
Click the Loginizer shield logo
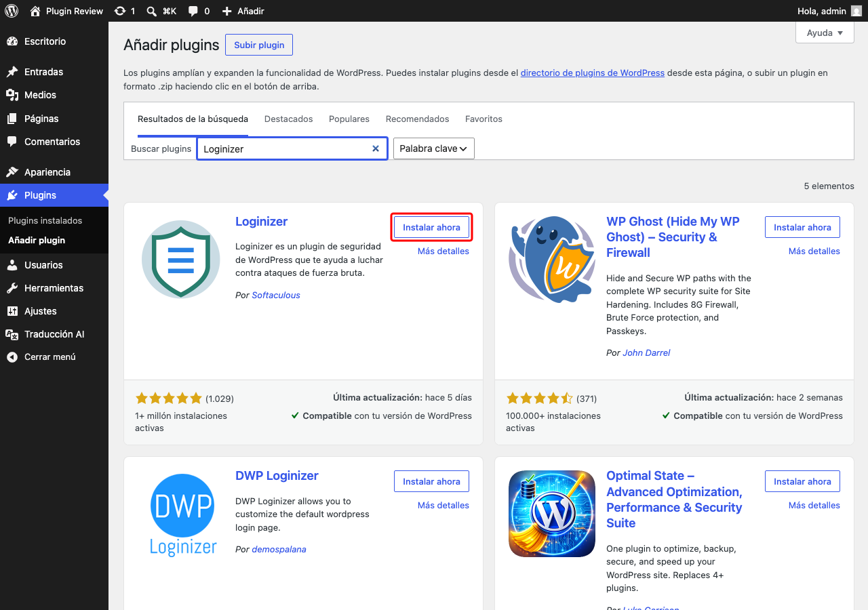coord(180,259)
